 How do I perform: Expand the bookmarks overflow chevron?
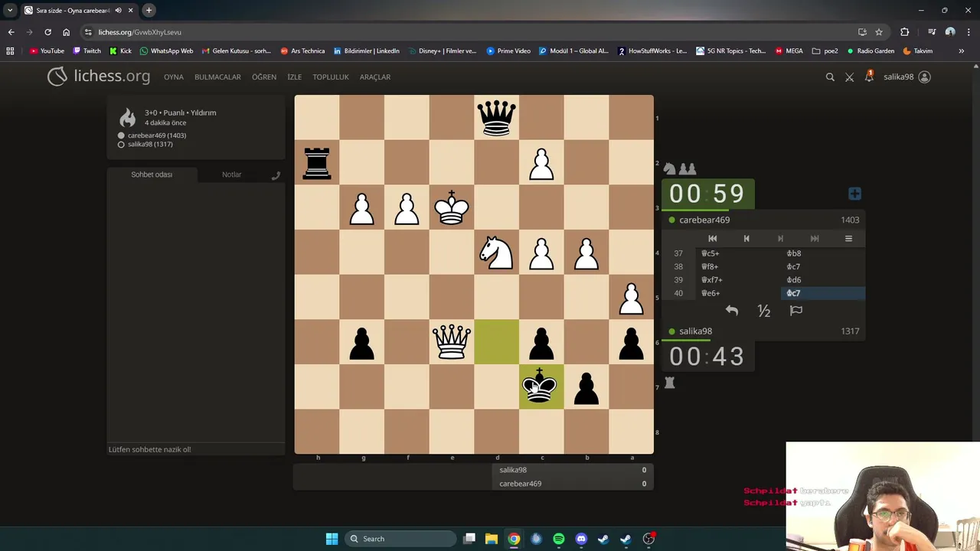962,51
